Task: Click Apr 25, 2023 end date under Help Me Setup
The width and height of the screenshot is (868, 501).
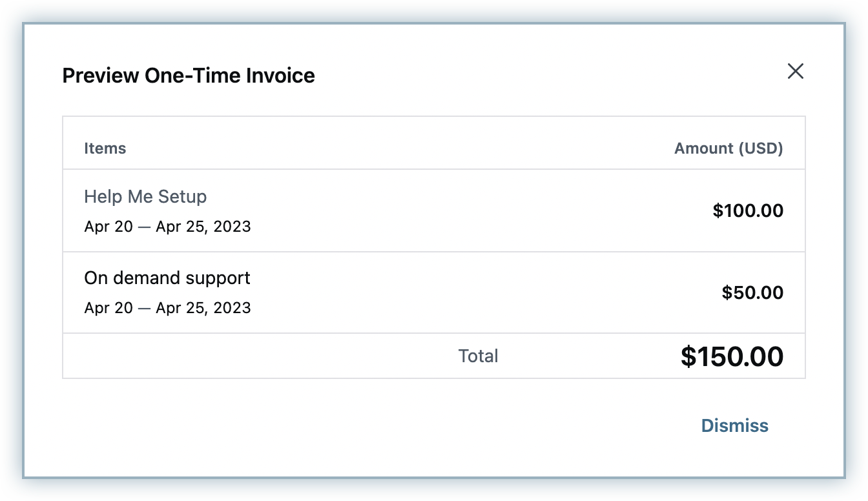Action: point(203,227)
